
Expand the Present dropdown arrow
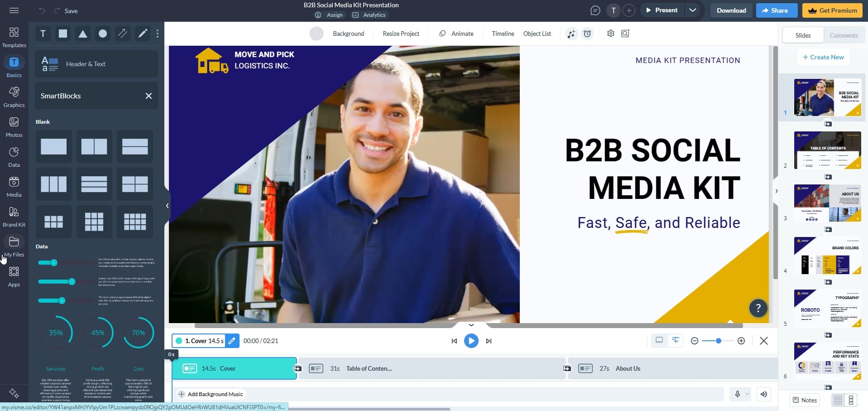(x=692, y=10)
